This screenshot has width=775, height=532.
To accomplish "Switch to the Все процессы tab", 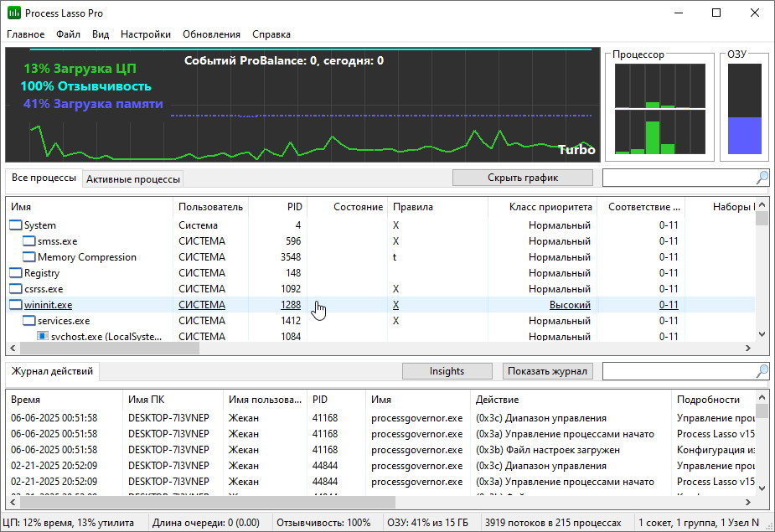I will coord(44,178).
